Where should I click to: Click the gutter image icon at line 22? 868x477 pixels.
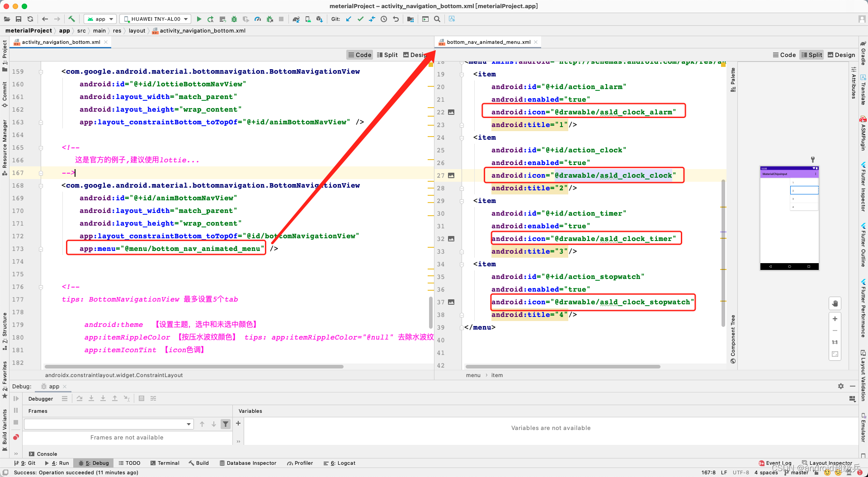click(x=451, y=112)
